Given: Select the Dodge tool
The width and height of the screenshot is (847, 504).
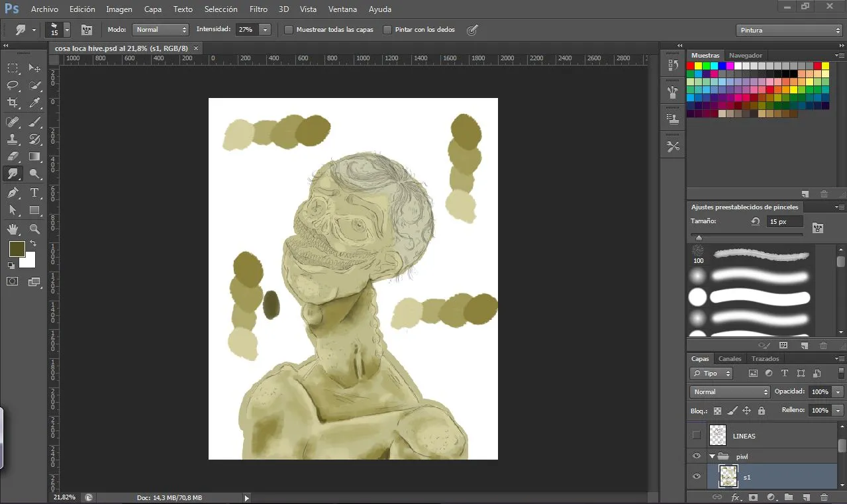Looking at the screenshot, I should [35, 174].
